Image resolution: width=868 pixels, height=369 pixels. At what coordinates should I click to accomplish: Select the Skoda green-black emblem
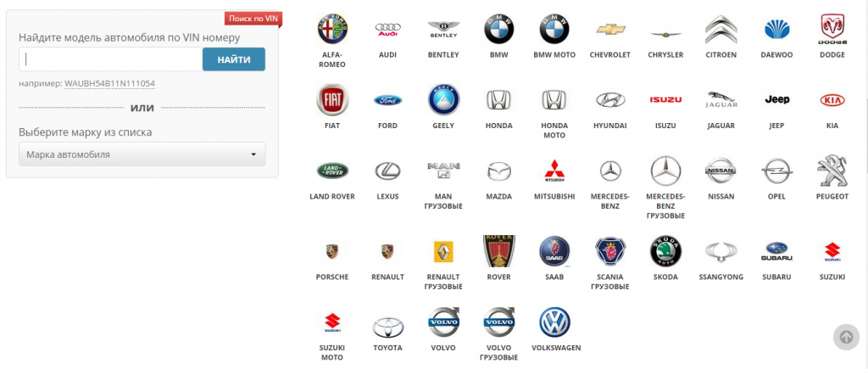(x=665, y=252)
